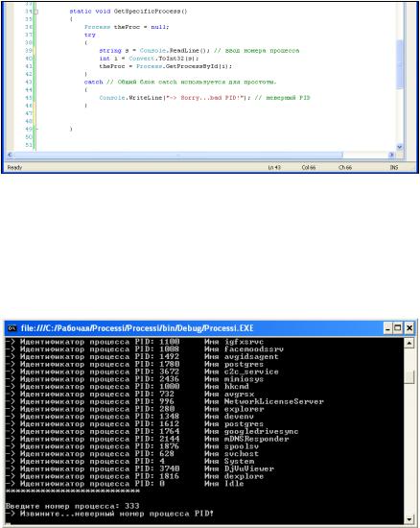Click the Console.ReadLine() code line
Screen dimensions: 420x528
point(199,51)
